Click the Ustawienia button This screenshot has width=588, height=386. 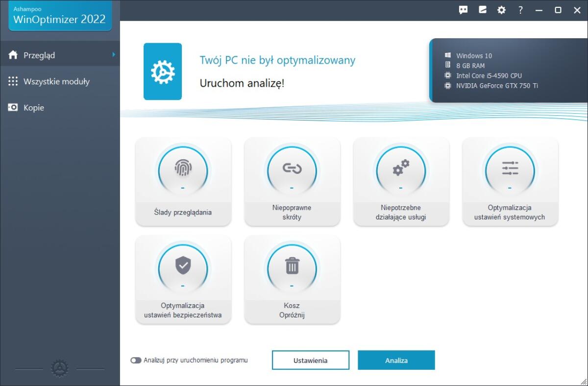coord(310,360)
